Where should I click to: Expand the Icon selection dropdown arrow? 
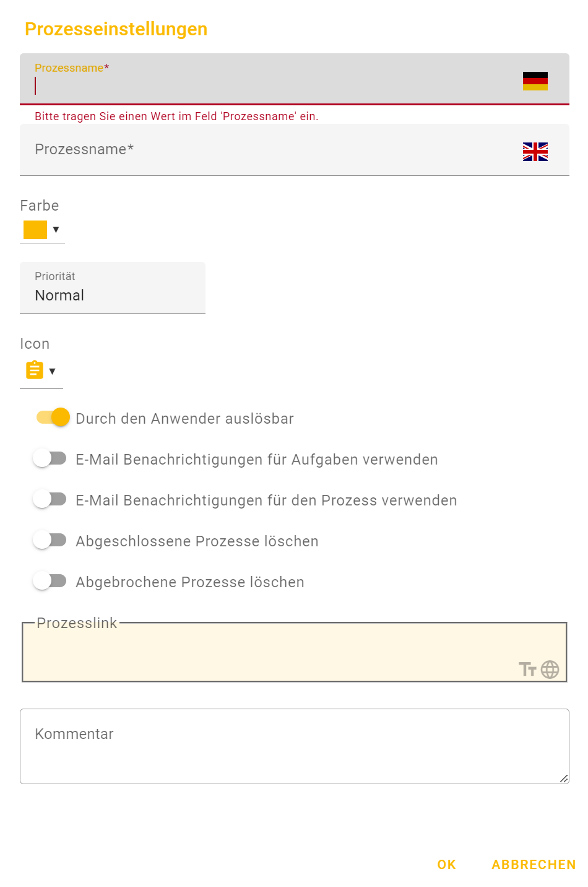53,372
